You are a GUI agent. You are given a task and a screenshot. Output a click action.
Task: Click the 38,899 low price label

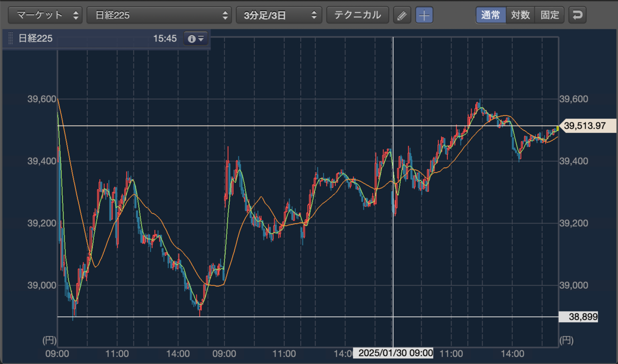pos(578,317)
